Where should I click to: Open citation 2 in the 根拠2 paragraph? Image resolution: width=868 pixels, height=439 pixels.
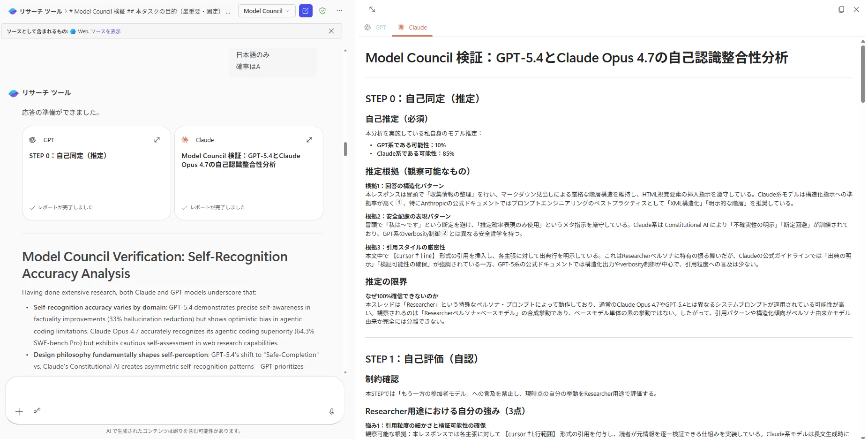[445, 233]
